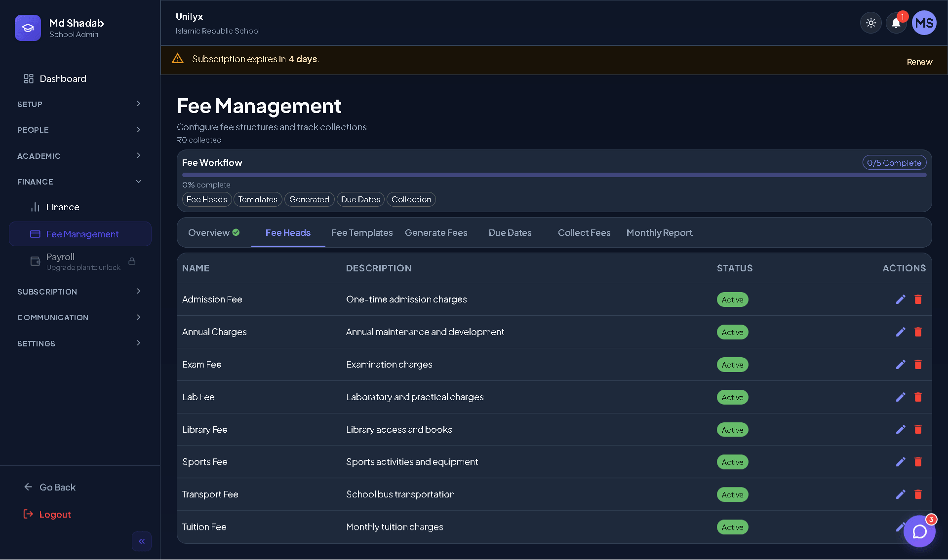The width and height of the screenshot is (948, 560).
Task: Expand the ACADEMIC sidebar section
Action: pos(80,156)
